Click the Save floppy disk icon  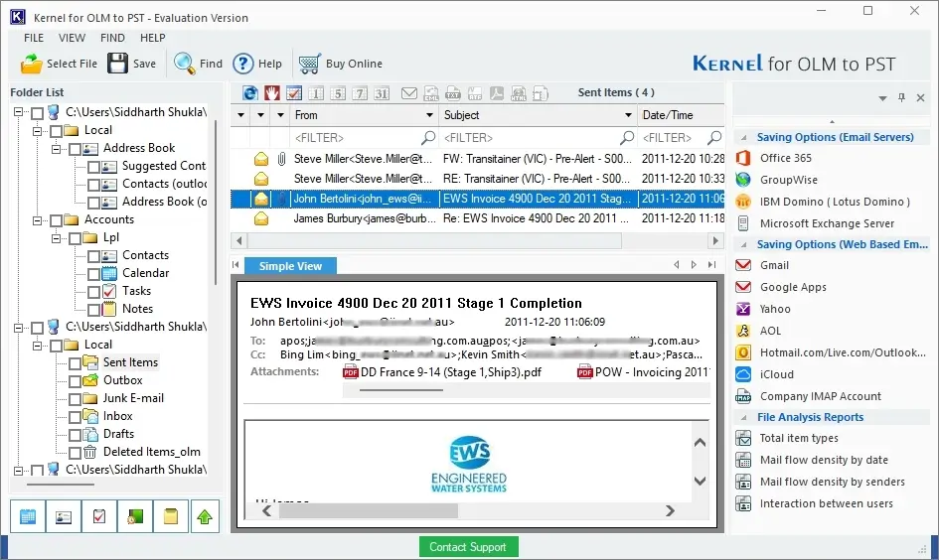pyautogui.click(x=117, y=64)
